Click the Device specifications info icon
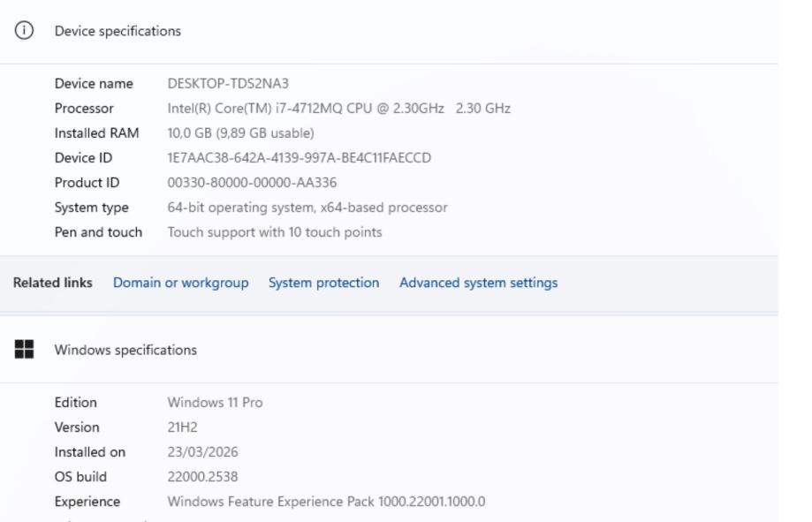Image resolution: width=812 pixels, height=522 pixels. [x=24, y=31]
